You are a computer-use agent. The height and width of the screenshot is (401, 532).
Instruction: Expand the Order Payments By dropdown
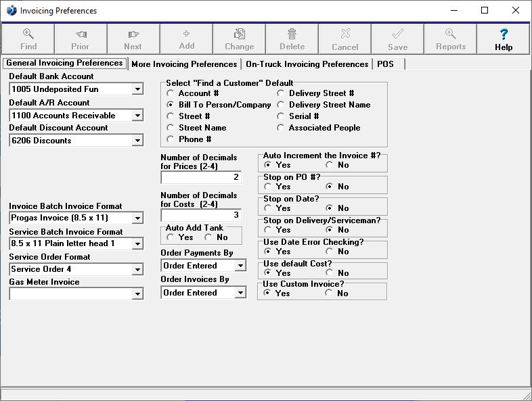click(240, 266)
